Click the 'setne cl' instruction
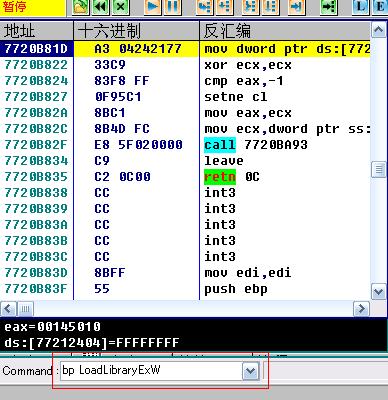This screenshot has width=388, height=400. coord(236,97)
